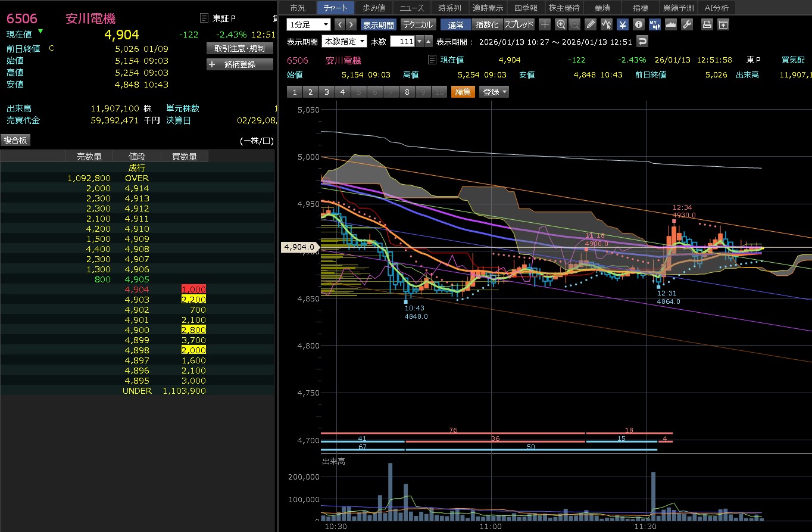Click the 4,904.0 current price marker on chart axis

(299, 247)
